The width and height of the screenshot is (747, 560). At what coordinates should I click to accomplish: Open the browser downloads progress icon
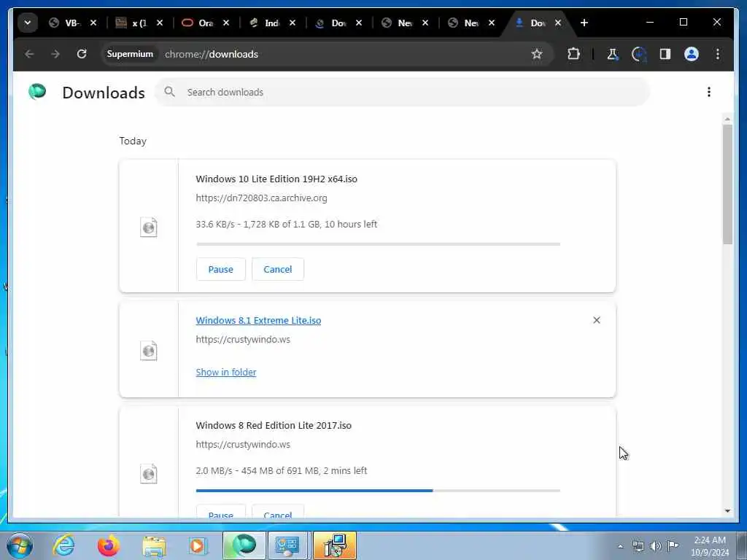[639, 54]
